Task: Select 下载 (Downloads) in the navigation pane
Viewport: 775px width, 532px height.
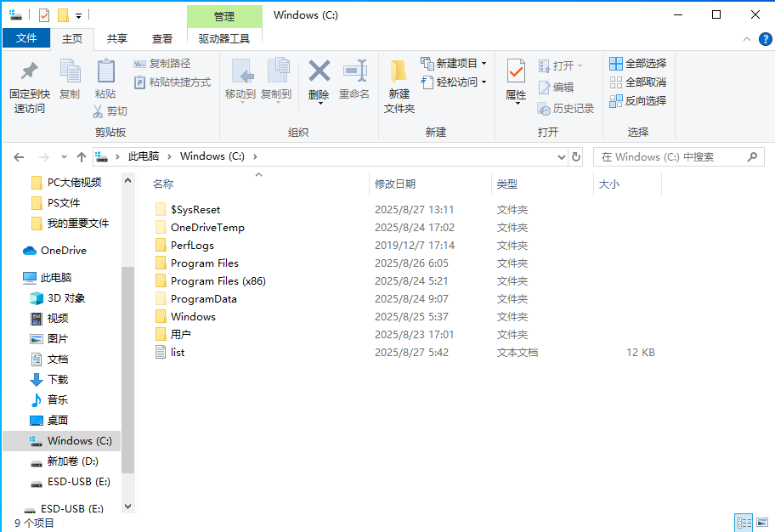Action: click(x=58, y=379)
